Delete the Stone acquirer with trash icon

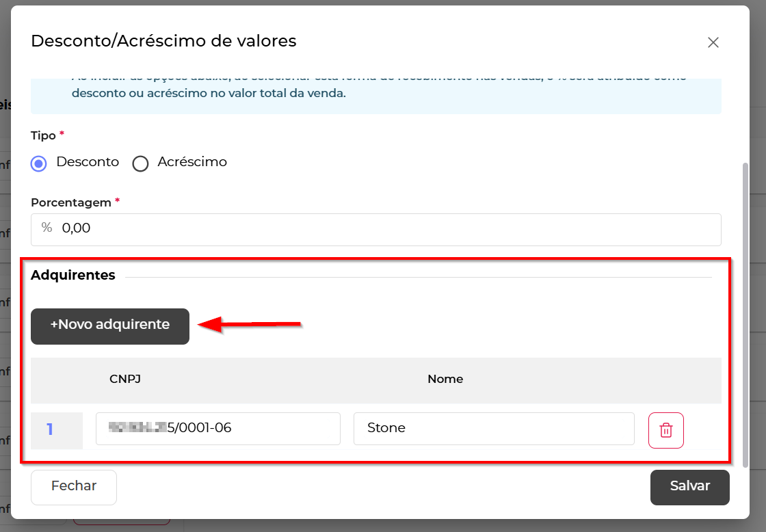(x=665, y=430)
